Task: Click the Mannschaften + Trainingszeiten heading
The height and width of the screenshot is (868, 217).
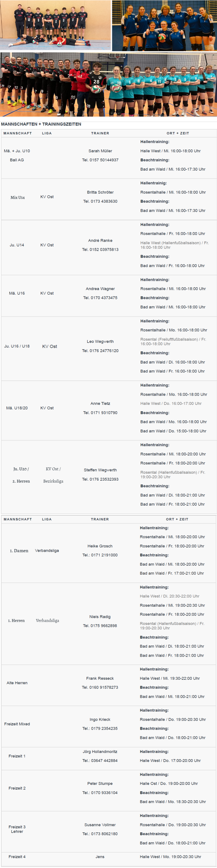Action: (41, 124)
